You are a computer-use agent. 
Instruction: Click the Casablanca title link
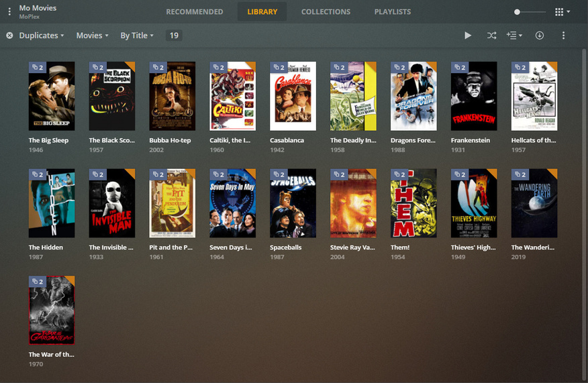[287, 140]
